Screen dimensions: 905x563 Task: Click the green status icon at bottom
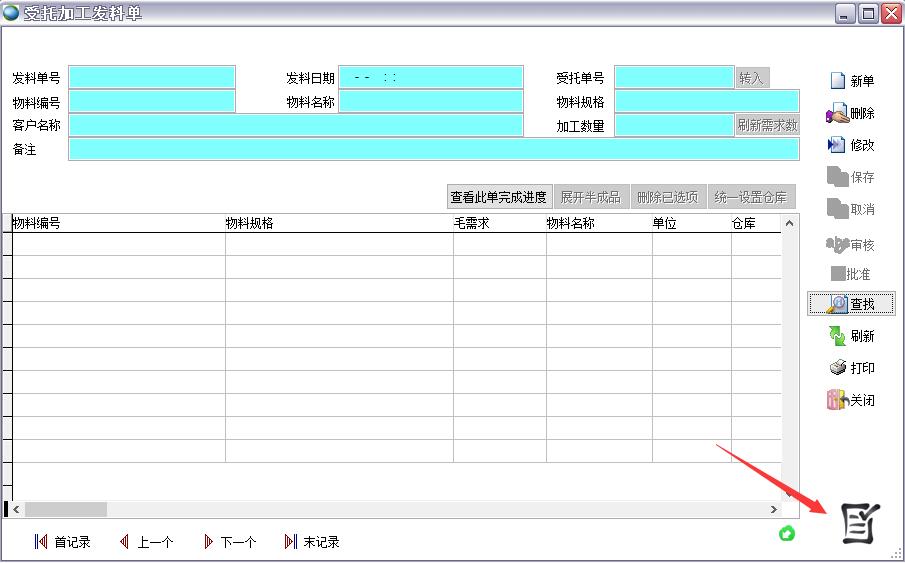[787, 534]
